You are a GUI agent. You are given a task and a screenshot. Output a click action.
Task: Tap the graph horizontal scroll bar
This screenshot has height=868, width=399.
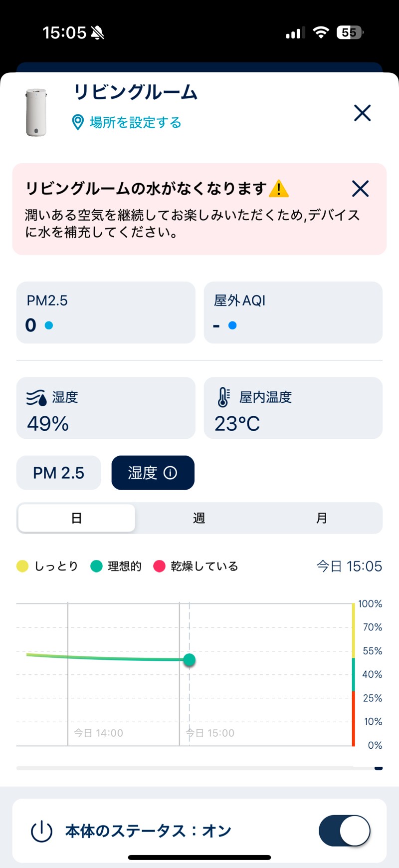tap(199, 768)
